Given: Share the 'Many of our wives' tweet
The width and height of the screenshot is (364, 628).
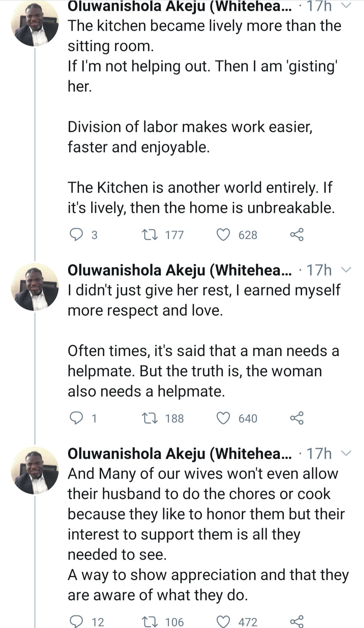Looking at the screenshot, I should click(x=297, y=621).
